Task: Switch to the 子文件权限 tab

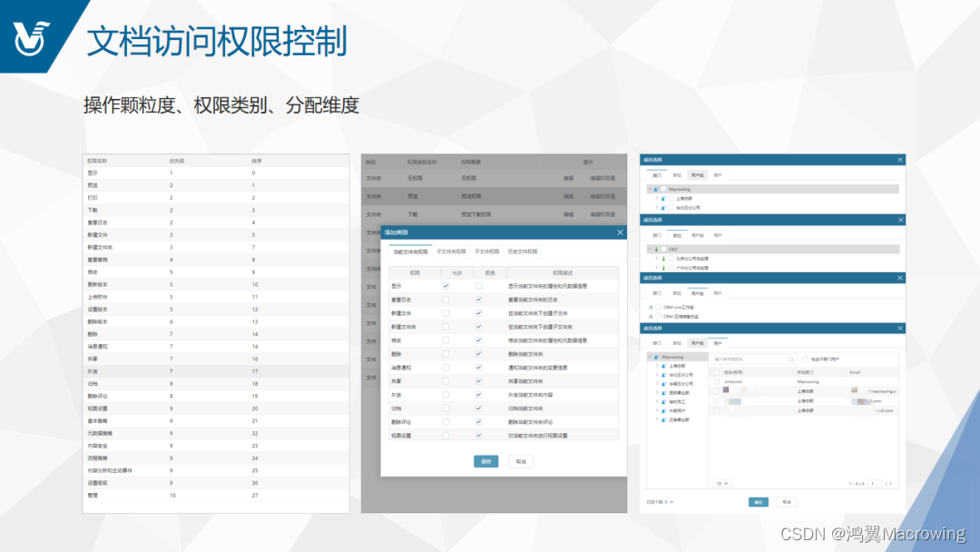Action: pos(487,251)
